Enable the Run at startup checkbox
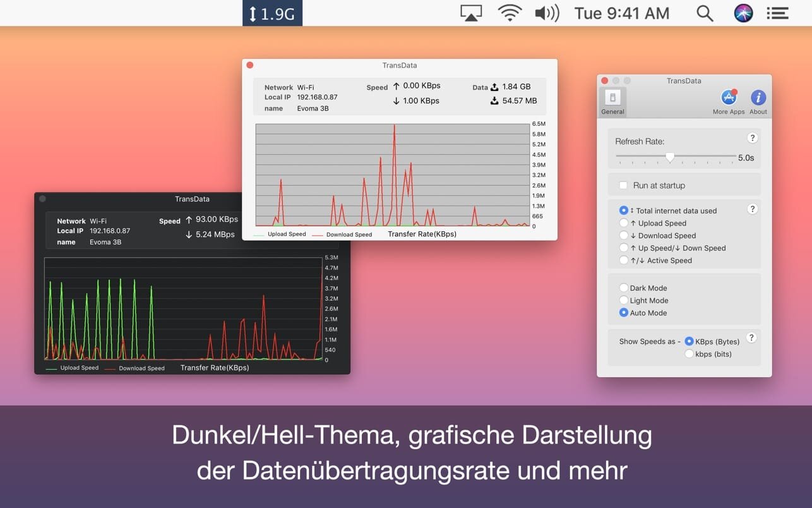The height and width of the screenshot is (508, 812). pos(623,185)
